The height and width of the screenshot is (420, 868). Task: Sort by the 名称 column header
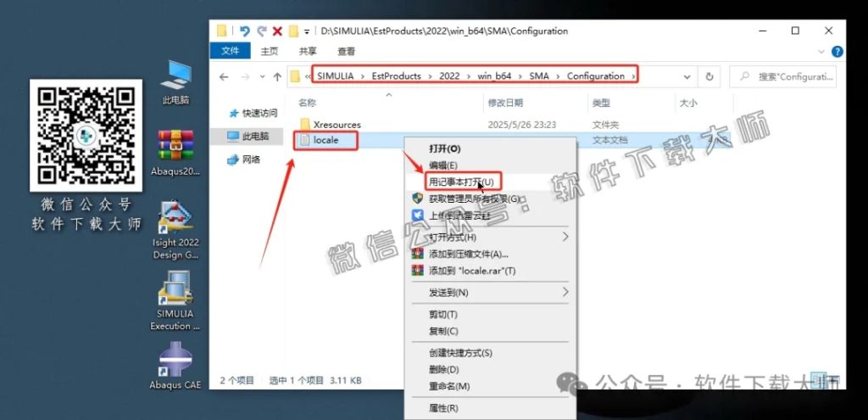(307, 103)
